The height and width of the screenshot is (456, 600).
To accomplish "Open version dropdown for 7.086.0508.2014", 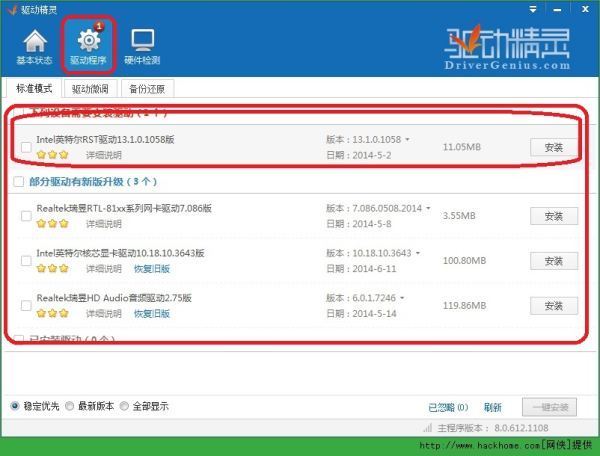I will point(428,208).
